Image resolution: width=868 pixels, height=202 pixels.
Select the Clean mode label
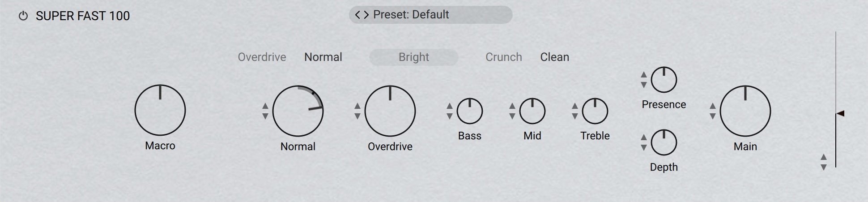554,57
